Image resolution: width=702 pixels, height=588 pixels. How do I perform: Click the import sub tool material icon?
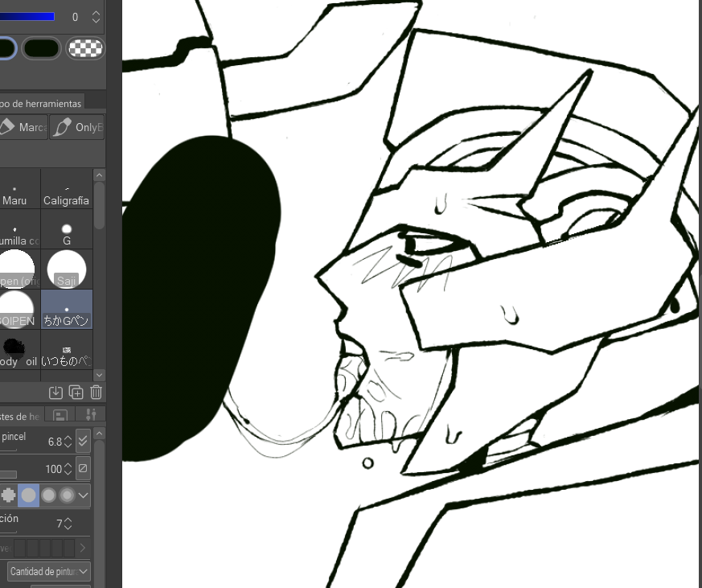point(55,393)
